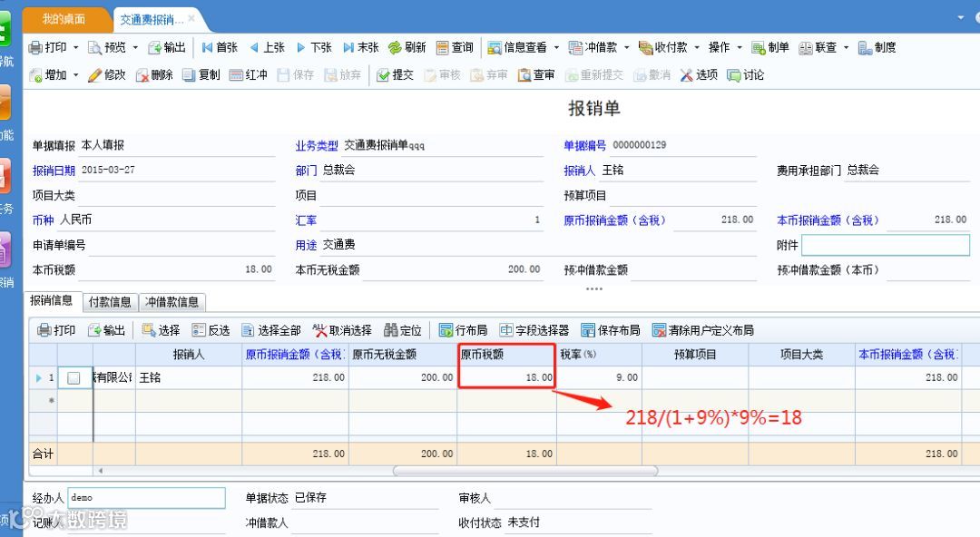980x537 pixels.
Task: Open the 字段选择器 field chooser
Action: (534, 330)
